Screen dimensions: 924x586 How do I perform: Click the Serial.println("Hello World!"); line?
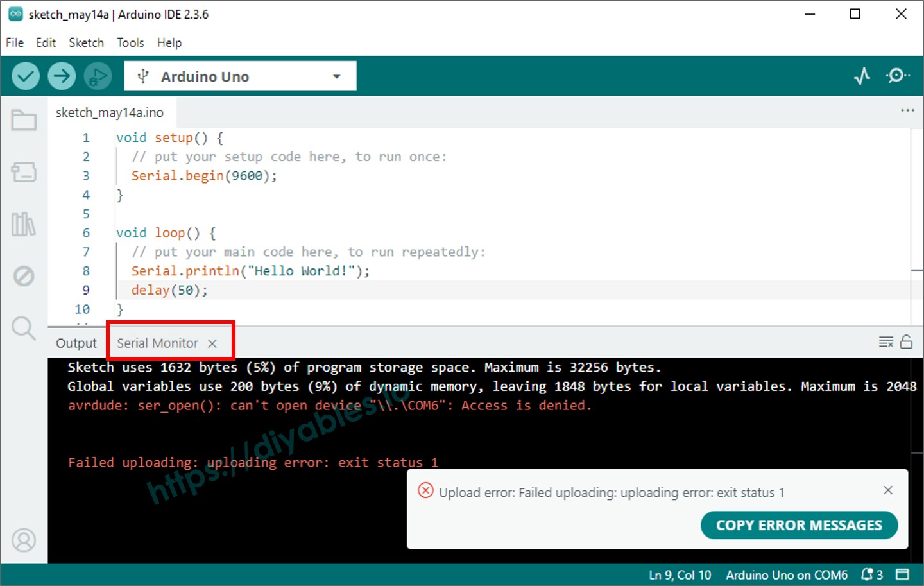tap(250, 271)
